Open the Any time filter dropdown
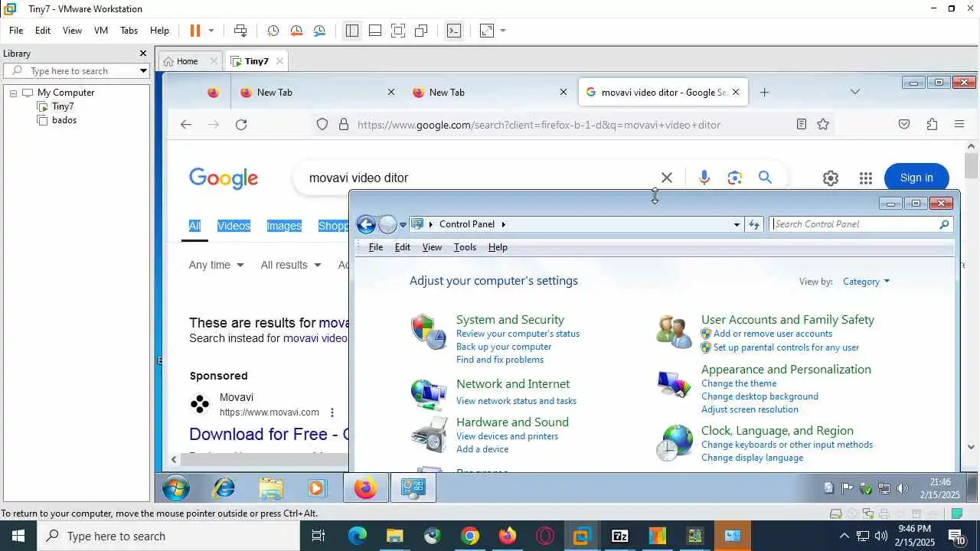The width and height of the screenshot is (980, 551). pos(217,265)
